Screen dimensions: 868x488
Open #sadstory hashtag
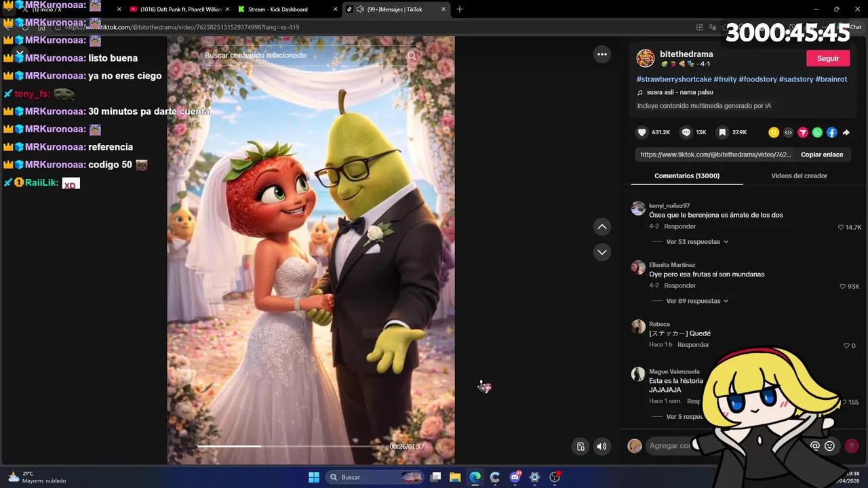coord(796,79)
